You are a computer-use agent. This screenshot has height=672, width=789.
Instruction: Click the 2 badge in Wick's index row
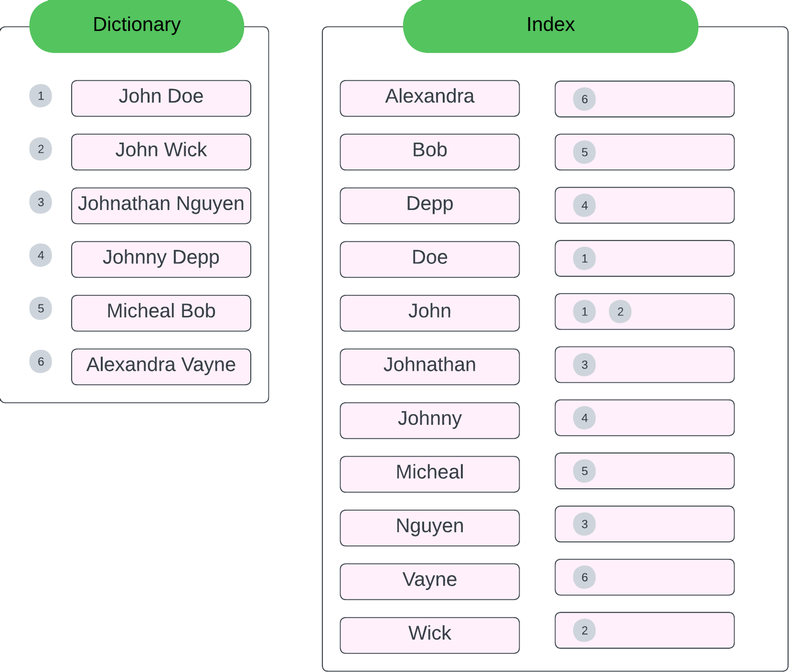tap(584, 630)
